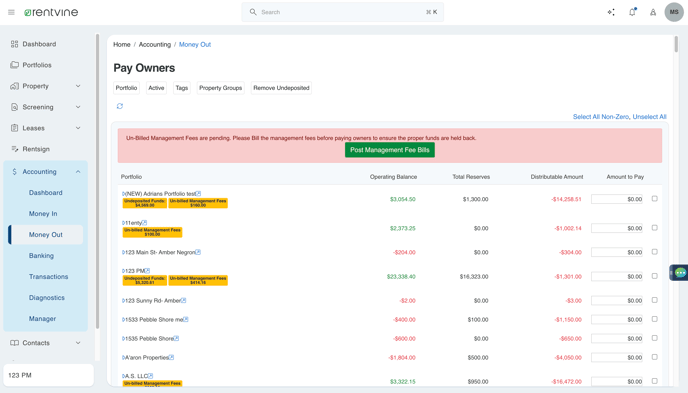The width and height of the screenshot is (688, 393).
Task: Open the notifications bell
Action: [632, 12]
